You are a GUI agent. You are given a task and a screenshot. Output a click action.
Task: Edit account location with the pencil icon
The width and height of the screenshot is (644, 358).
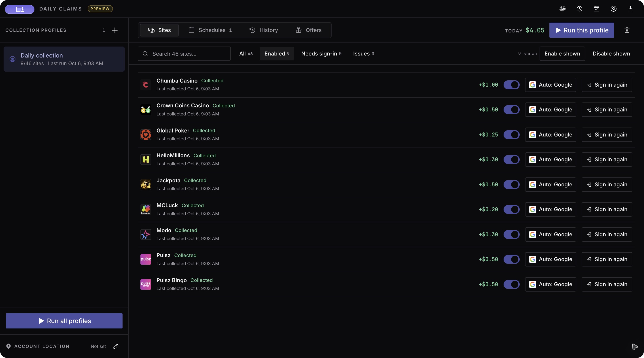click(116, 346)
